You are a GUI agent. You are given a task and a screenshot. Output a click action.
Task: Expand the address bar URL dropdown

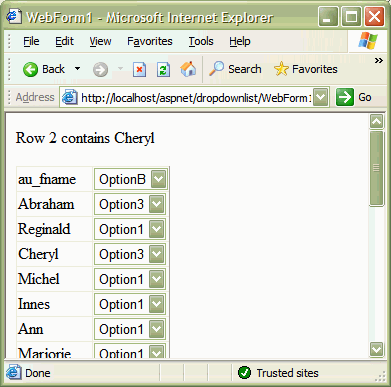pos(320,97)
